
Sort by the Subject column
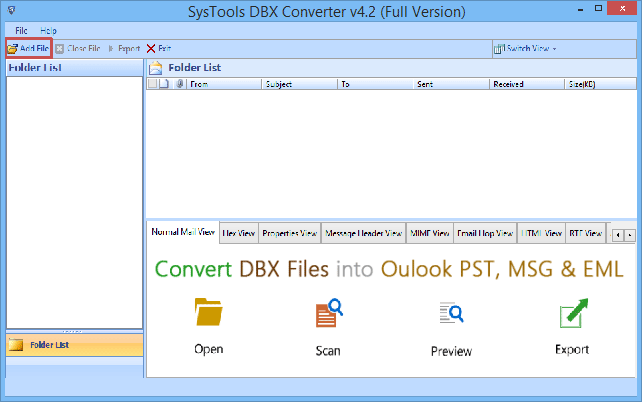click(300, 84)
